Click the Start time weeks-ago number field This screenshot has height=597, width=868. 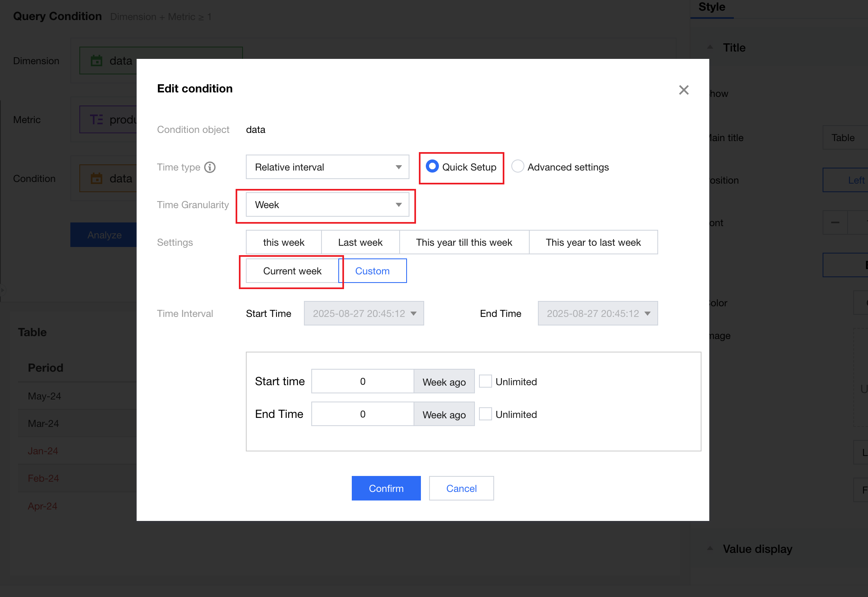pos(362,381)
